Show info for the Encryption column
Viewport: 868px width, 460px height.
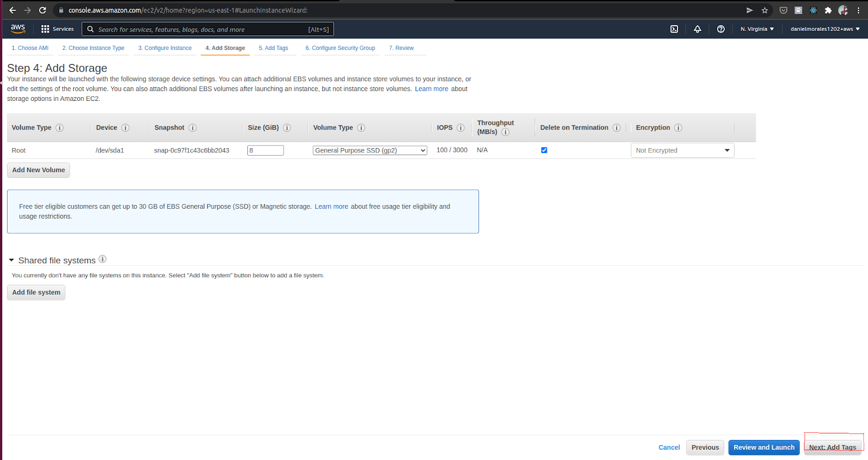(x=678, y=128)
